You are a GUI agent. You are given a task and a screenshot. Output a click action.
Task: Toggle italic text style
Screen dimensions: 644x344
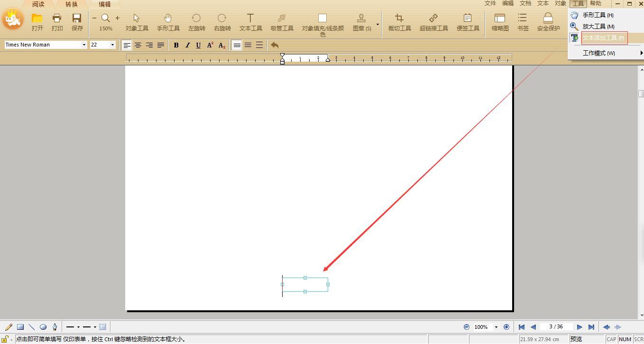[187, 45]
